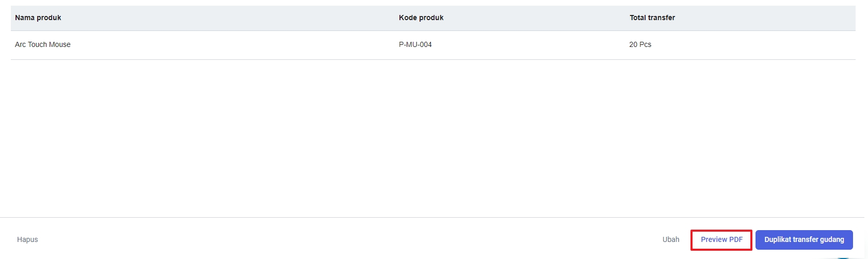The width and height of the screenshot is (868, 259).
Task: Click the Kode produk column header
Action: coord(421,18)
